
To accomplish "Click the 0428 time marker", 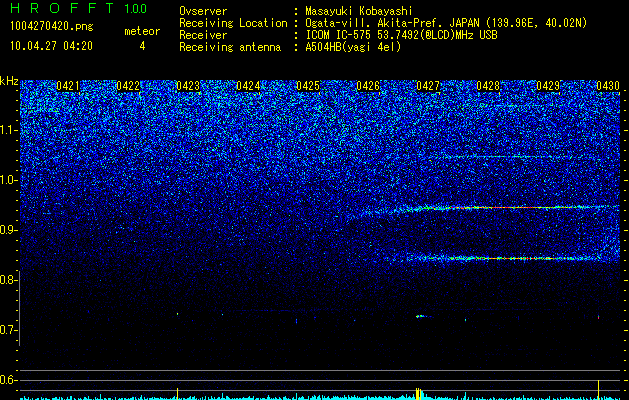I will click(488, 86).
